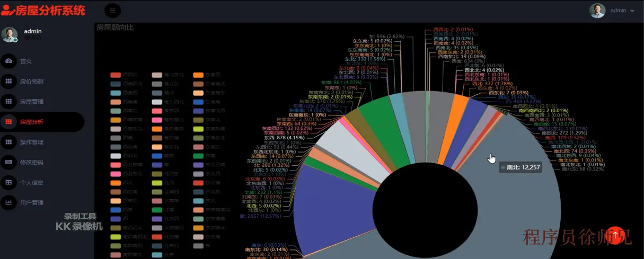
Task: Toggle the 西南西 legend item
Action: click(125, 93)
